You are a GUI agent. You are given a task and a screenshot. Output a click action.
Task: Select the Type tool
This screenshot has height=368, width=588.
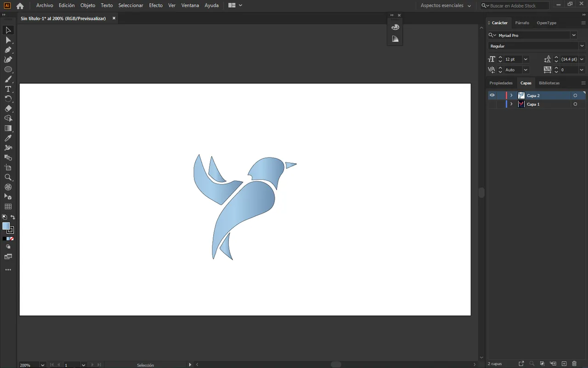[x=8, y=89]
